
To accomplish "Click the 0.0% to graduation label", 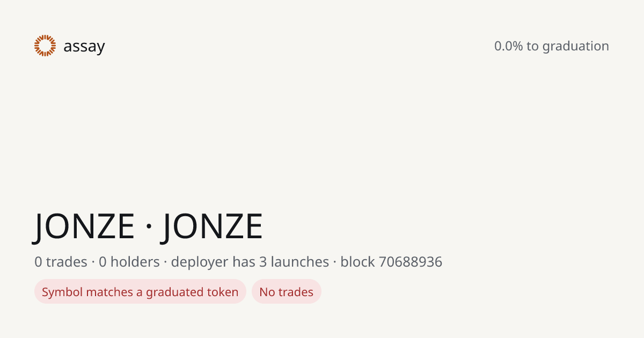I will click(x=552, y=46).
